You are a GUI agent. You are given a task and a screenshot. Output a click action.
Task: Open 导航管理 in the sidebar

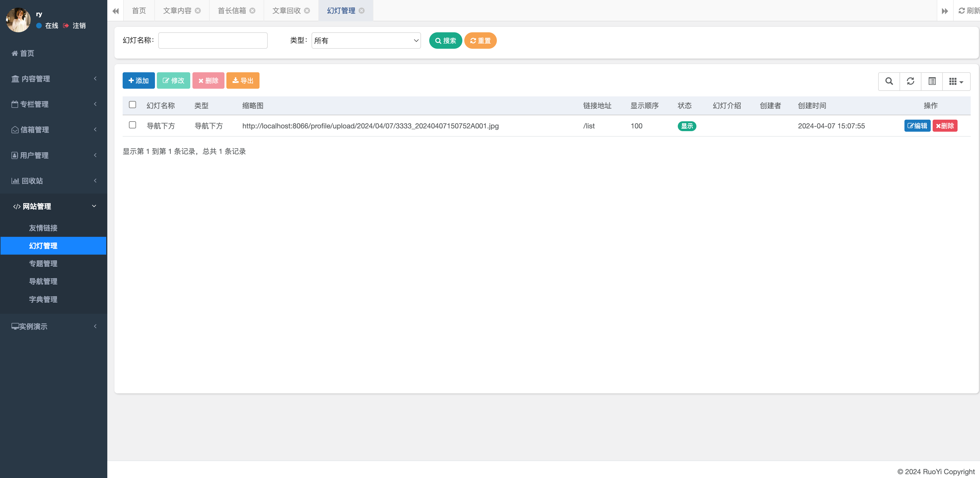tap(43, 281)
